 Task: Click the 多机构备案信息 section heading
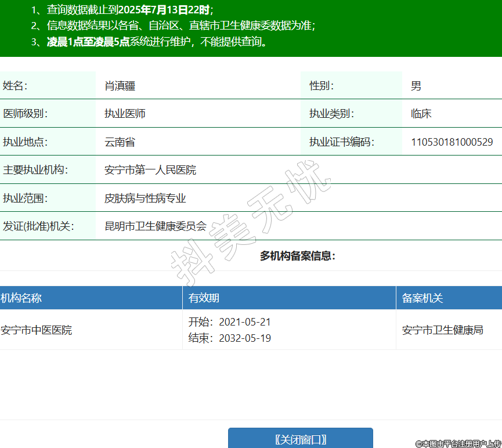coord(297,256)
